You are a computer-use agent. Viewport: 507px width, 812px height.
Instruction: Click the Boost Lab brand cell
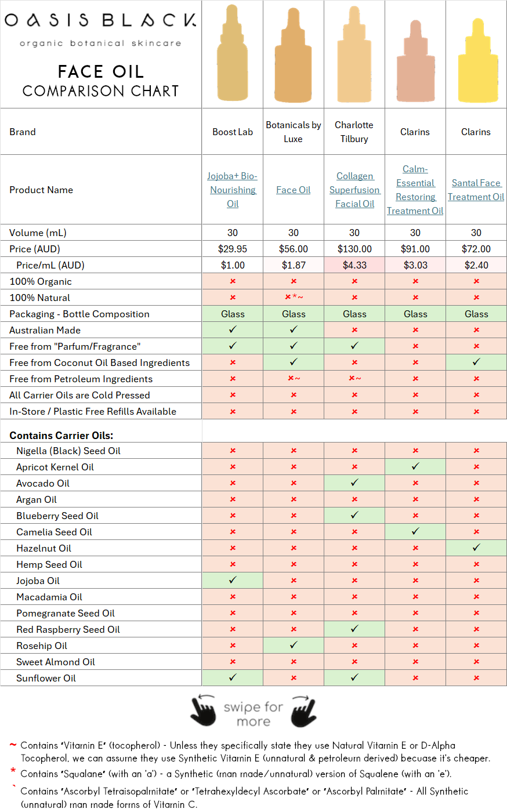pyautogui.click(x=233, y=132)
